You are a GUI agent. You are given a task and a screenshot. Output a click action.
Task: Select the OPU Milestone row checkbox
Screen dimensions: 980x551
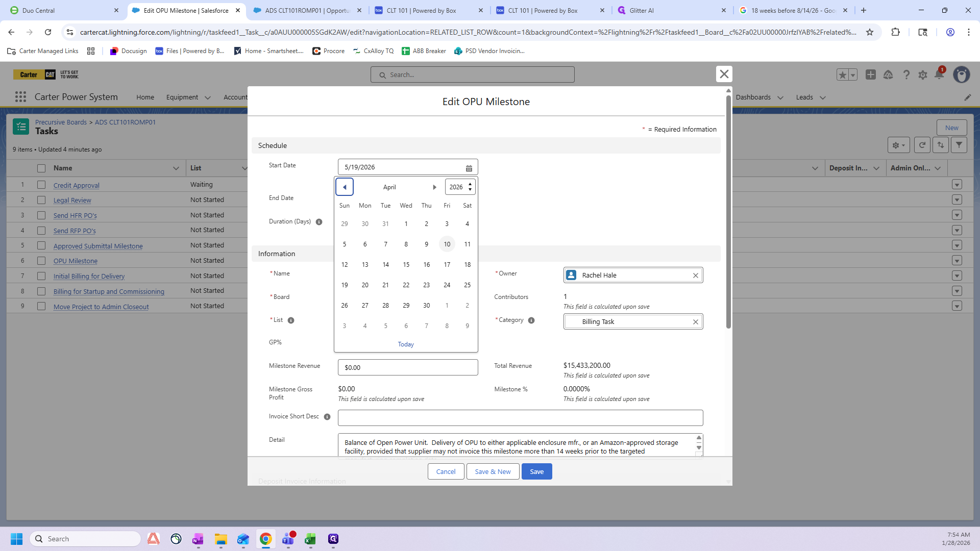coord(41,261)
